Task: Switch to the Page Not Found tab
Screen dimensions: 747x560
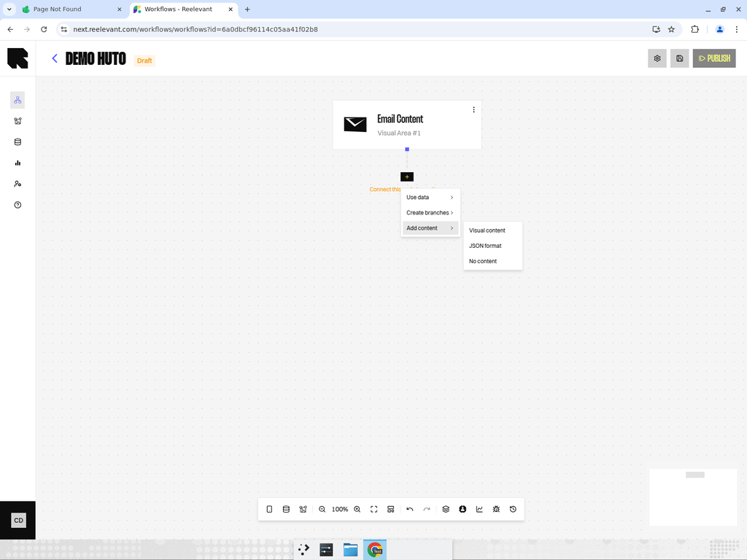Action: tap(71, 9)
